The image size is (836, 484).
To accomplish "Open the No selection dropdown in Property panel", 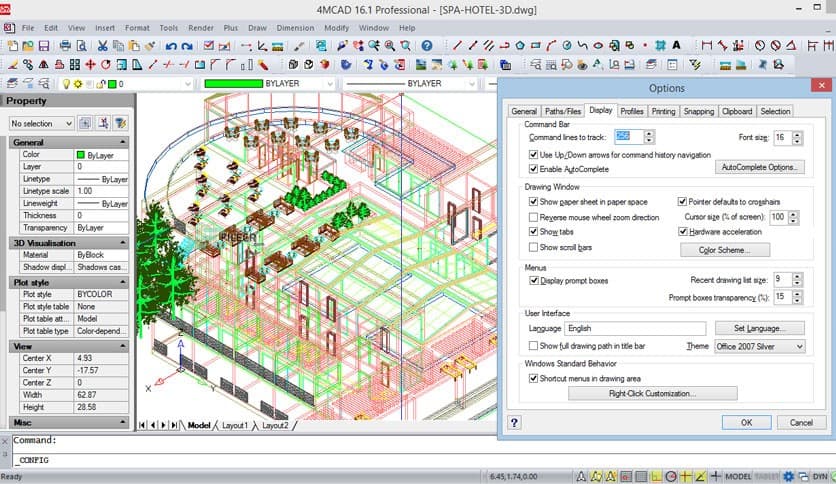I will [x=41, y=123].
